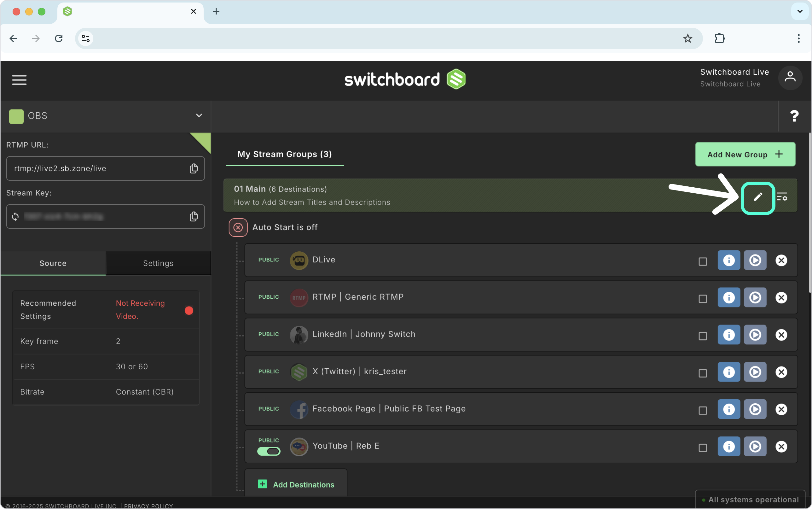Check the RTMP Generic RTMP checkbox
Screen dimensions: 812x509
pos(703,299)
